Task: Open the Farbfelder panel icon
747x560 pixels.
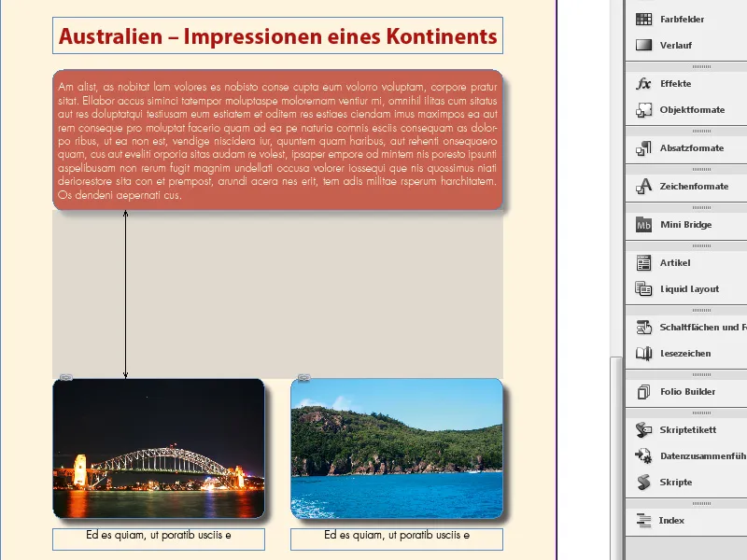Action: 643,19
